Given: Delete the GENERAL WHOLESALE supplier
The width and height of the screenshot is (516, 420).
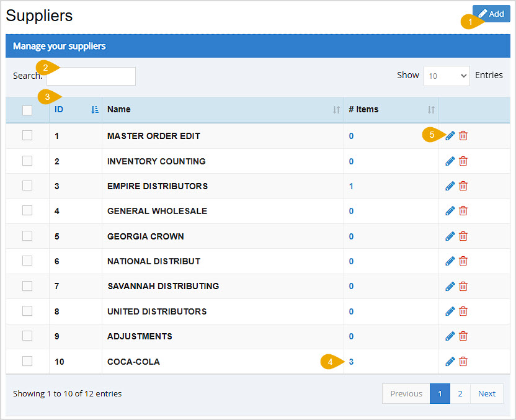Looking at the screenshot, I should (463, 210).
